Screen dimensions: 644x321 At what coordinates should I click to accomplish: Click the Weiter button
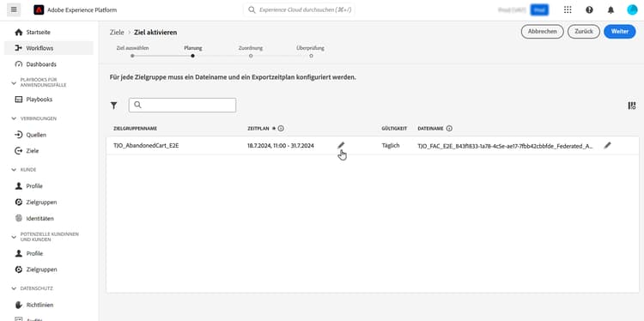620,32
